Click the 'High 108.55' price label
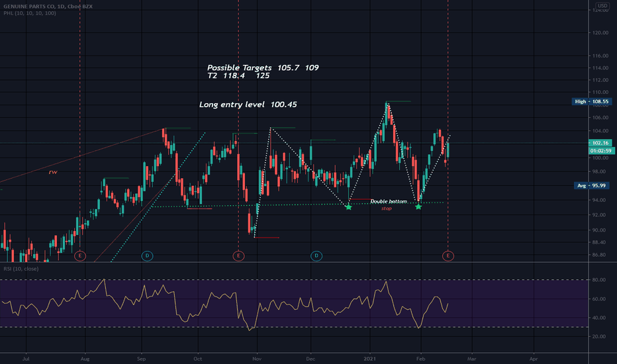Image resolution: width=617 pixels, height=364 pixels. [591, 101]
